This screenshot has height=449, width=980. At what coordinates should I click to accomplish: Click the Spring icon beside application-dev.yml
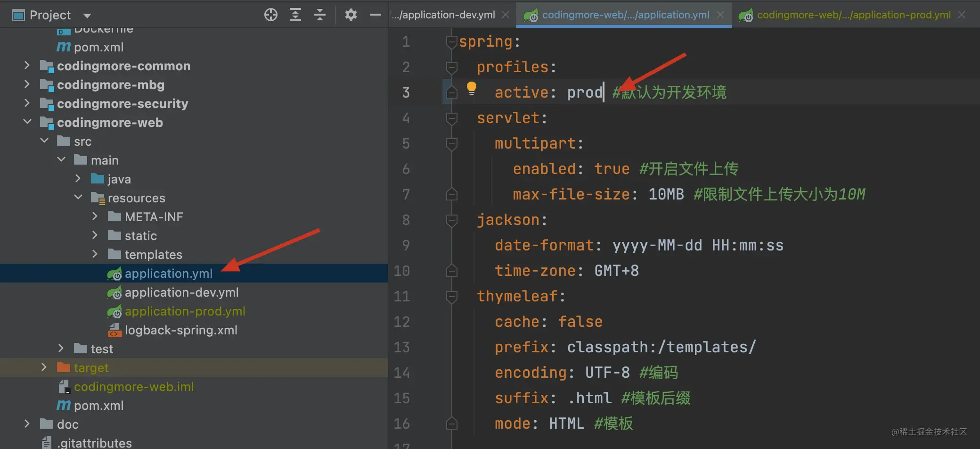(x=114, y=293)
